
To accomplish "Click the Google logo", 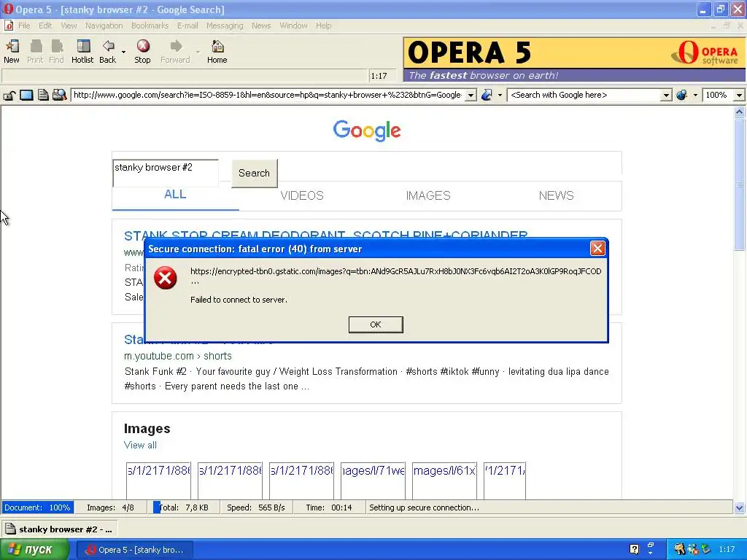I will 367,131.
